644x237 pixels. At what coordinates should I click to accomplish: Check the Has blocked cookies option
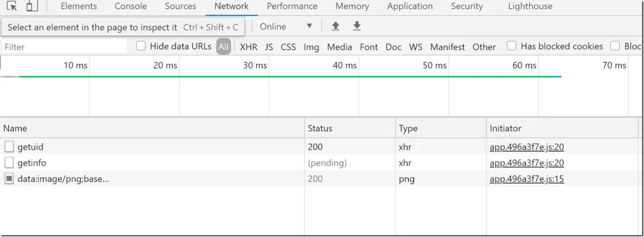click(512, 46)
